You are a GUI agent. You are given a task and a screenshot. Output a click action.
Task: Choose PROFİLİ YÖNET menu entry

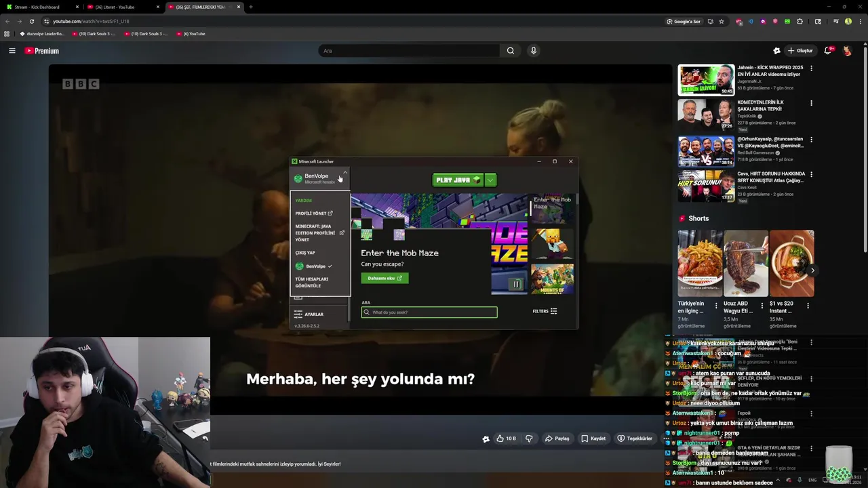click(314, 213)
